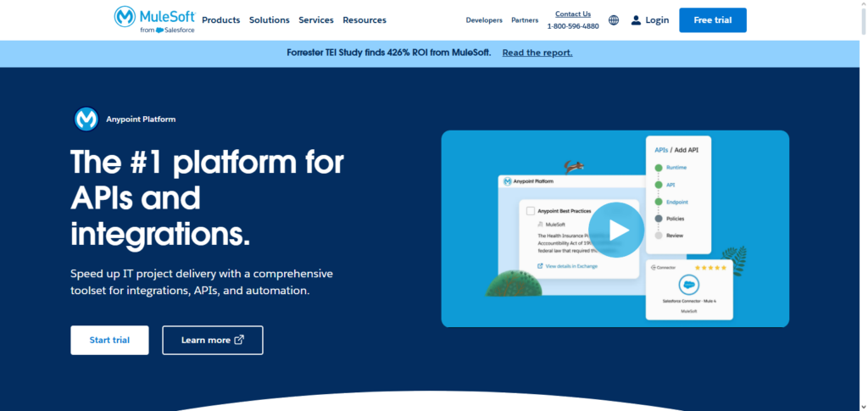
Task: Go to the Partners page
Action: (x=525, y=19)
